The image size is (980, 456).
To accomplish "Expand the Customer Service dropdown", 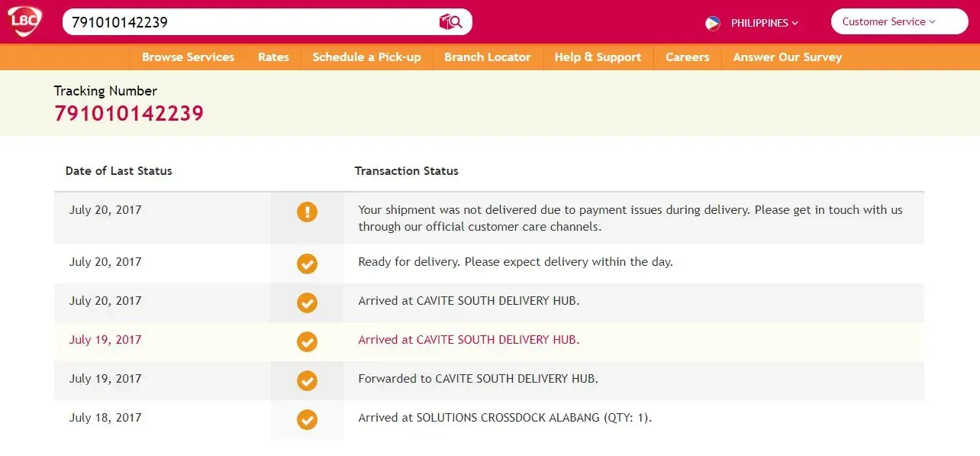I will click(898, 22).
